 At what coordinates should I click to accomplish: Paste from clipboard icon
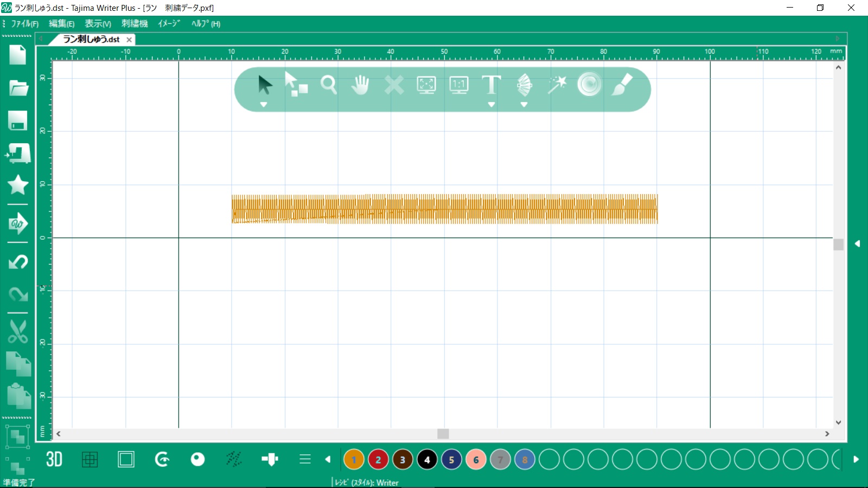pos(18,396)
